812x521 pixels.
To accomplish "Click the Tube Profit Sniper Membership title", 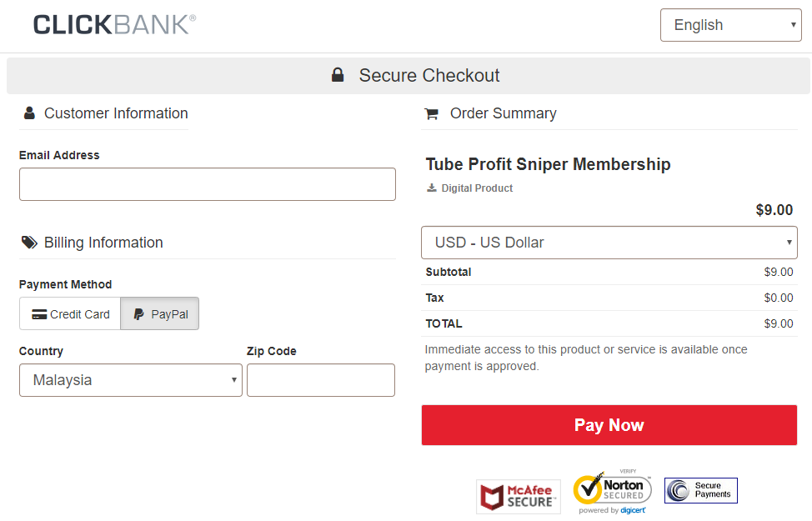I will pos(548,164).
